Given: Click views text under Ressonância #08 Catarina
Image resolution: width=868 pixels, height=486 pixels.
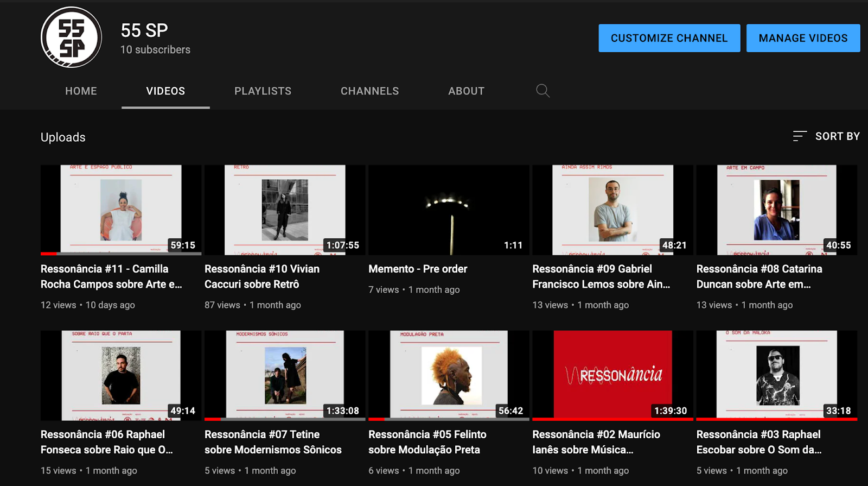Looking at the screenshot, I should pyautogui.click(x=744, y=305).
